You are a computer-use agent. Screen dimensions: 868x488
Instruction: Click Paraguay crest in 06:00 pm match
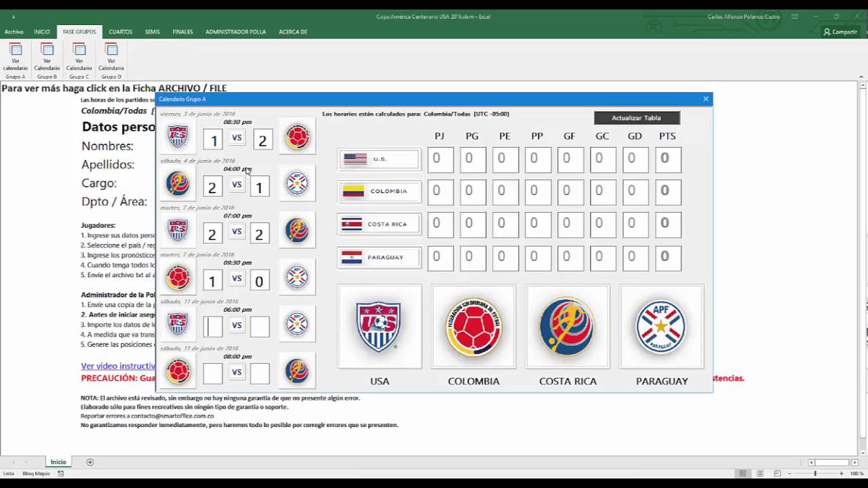pos(297,324)
